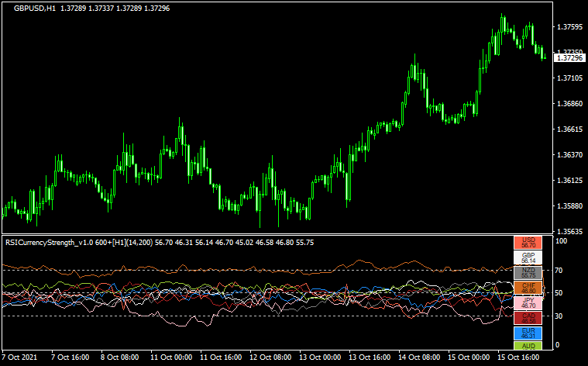
Task: Click the USD strength label
Action: (x=528, y=243)
